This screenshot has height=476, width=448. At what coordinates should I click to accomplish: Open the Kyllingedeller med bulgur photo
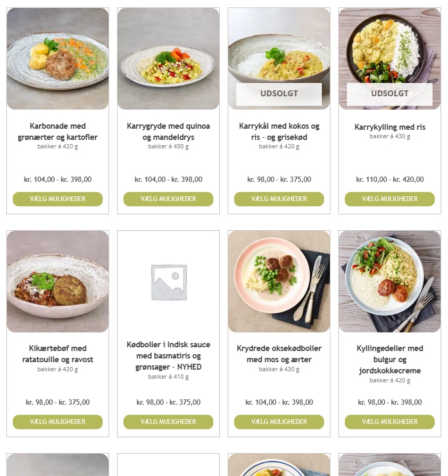coord(389,281)
